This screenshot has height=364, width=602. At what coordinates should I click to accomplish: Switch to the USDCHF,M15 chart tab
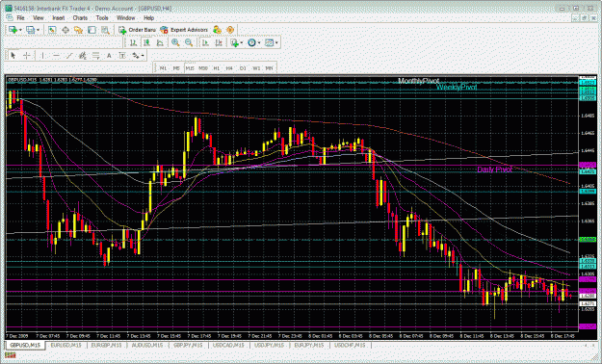tap(350, 346)
